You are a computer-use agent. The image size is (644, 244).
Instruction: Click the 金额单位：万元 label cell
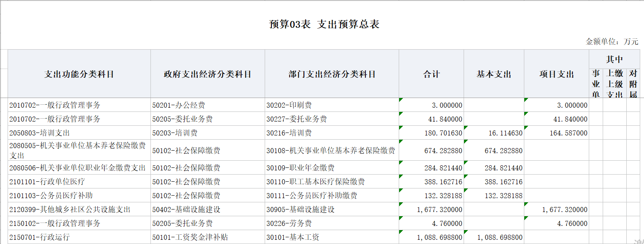point(612,42)
